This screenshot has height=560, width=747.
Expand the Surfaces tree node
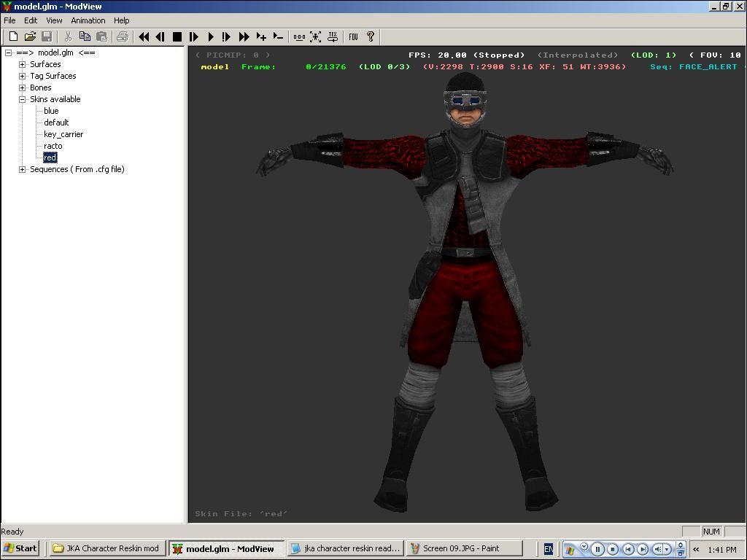click(x=23, y=64)
